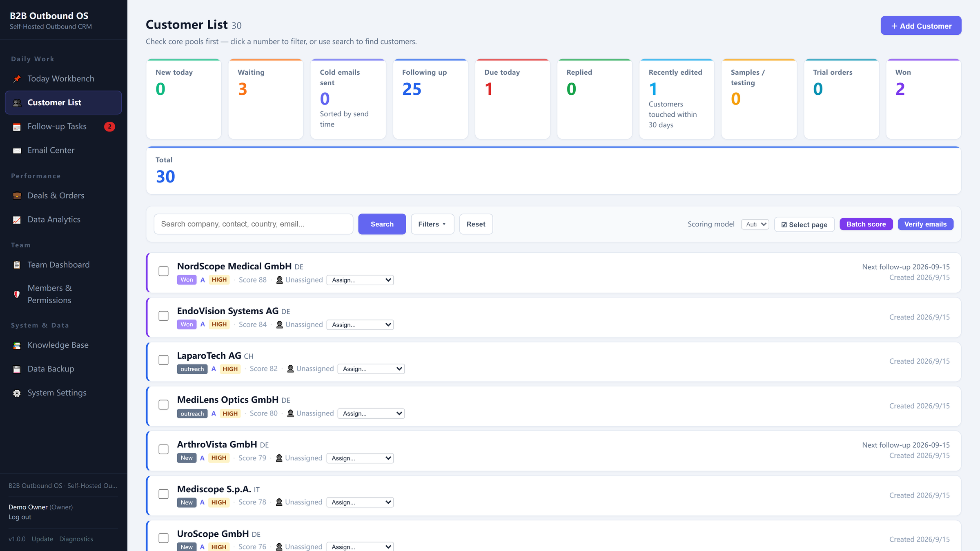Click the Select page button
The height and width of the screenshot is (551, 980).
pos(804,224)
